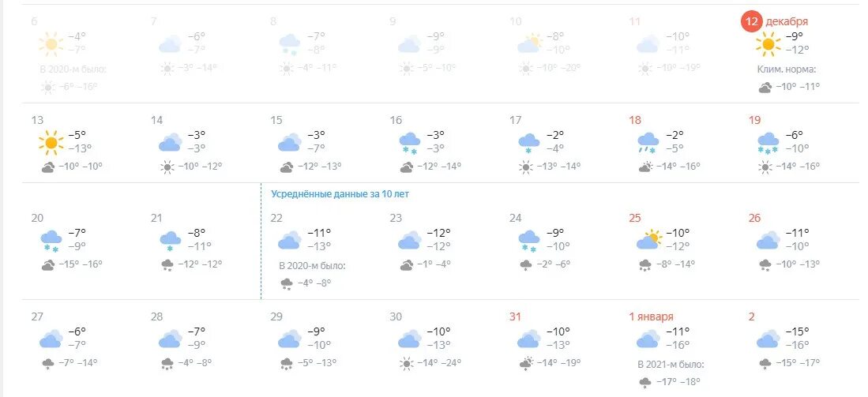Click the small historical sun icon under day 30
The height and width of the screenshot is (397, 868).
tap(407, 363)
